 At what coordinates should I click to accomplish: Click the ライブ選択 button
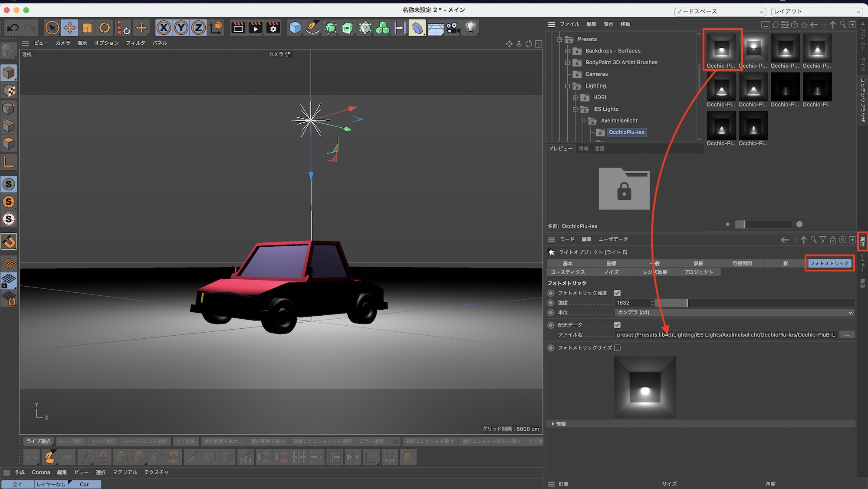(x=38, y=442)
